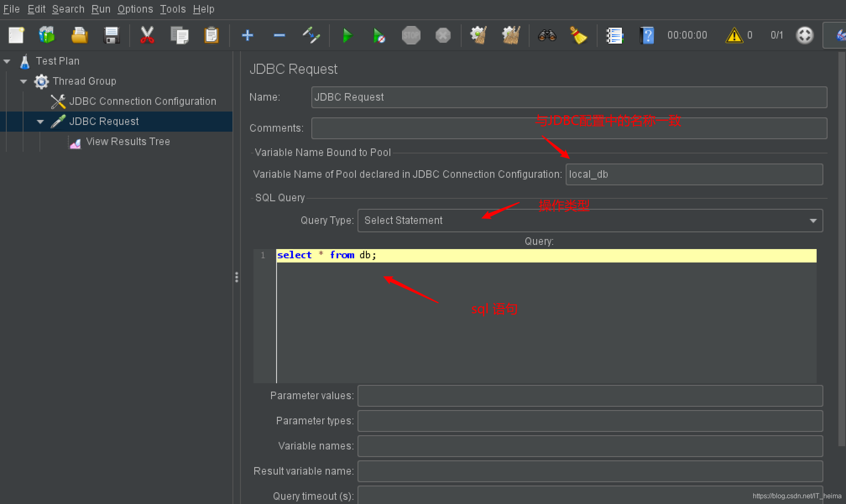Click the binoculars Search icon

[x=547, y=36]
